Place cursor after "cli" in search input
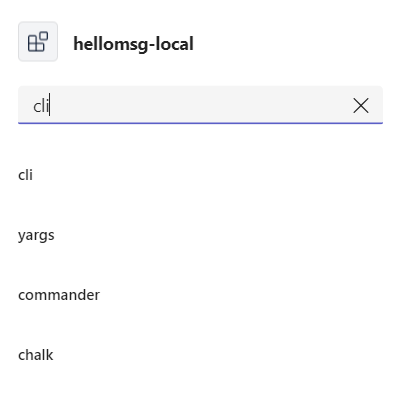The height and width of the screenshot is (393, 393). click(50, 106)
